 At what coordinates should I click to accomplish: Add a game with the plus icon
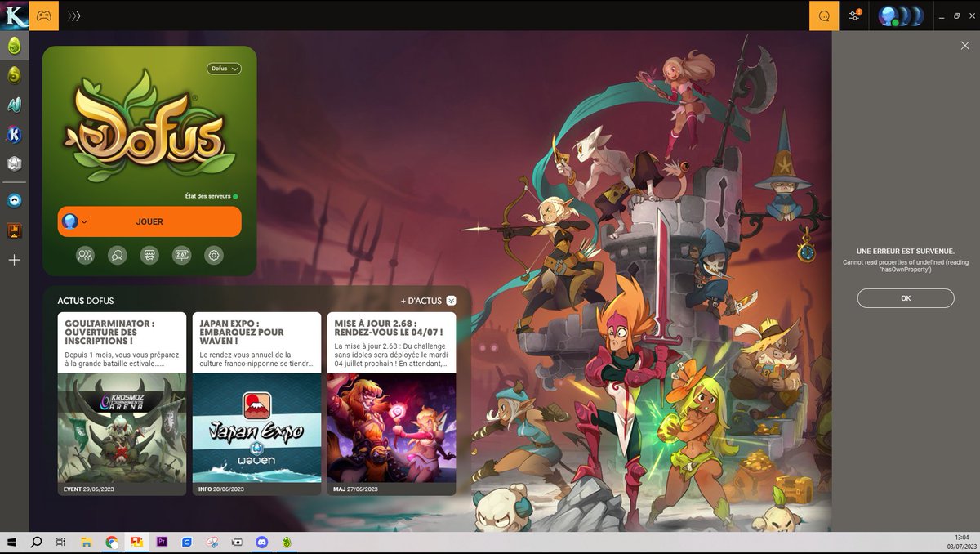click(14, 260)
